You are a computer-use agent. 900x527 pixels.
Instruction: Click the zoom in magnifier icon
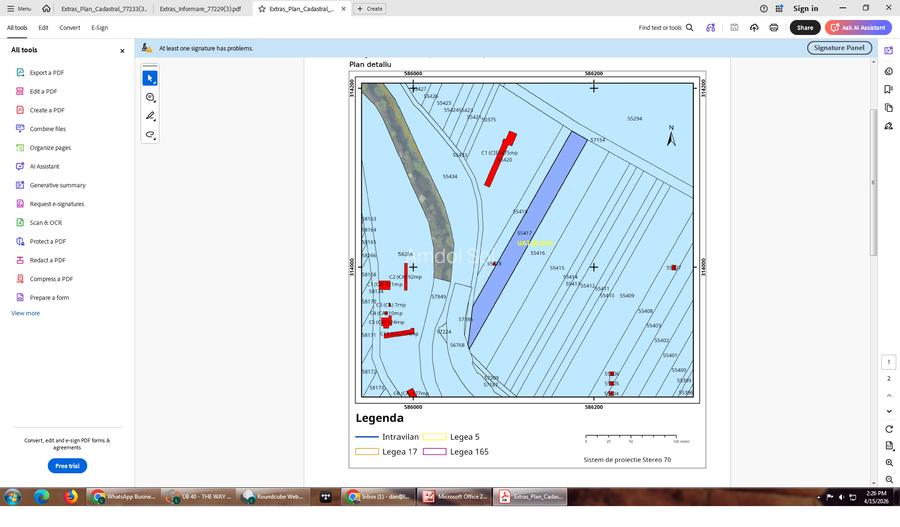click(889, 463)
